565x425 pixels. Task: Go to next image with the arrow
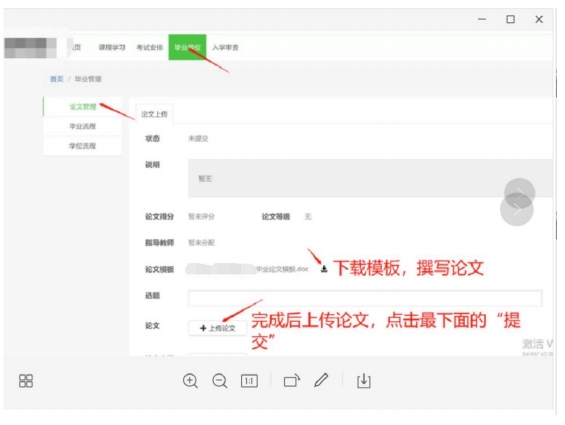pyautogui.click(x=517, y=209)
